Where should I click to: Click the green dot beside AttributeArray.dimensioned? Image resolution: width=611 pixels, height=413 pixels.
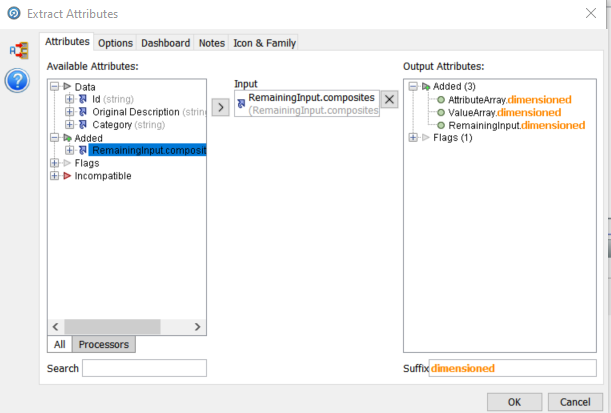pyautogui.click(x=441, y=100)
